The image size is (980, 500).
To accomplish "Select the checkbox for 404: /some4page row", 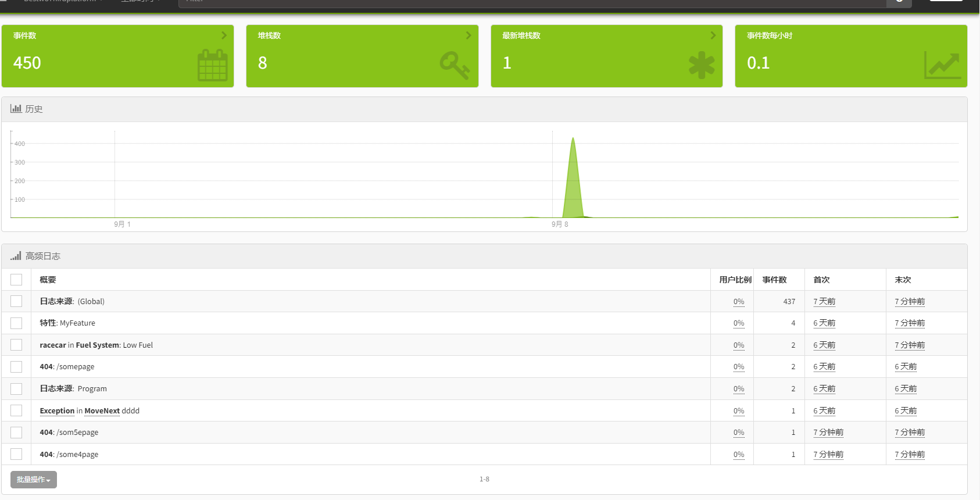I will coord(16,454).
